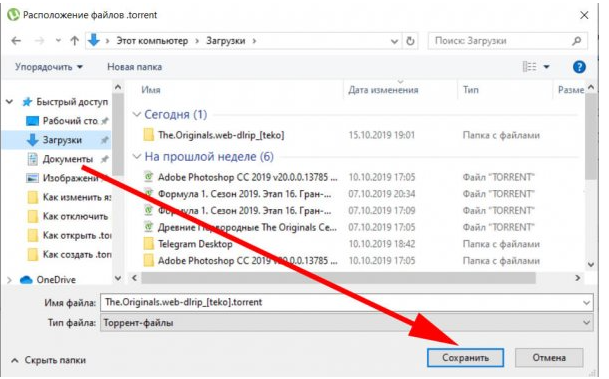Select 'Формула 1' file dated 07.10.2019 17:09
The width and height of the screenshot is (609, 379).
tap(245, 210)
